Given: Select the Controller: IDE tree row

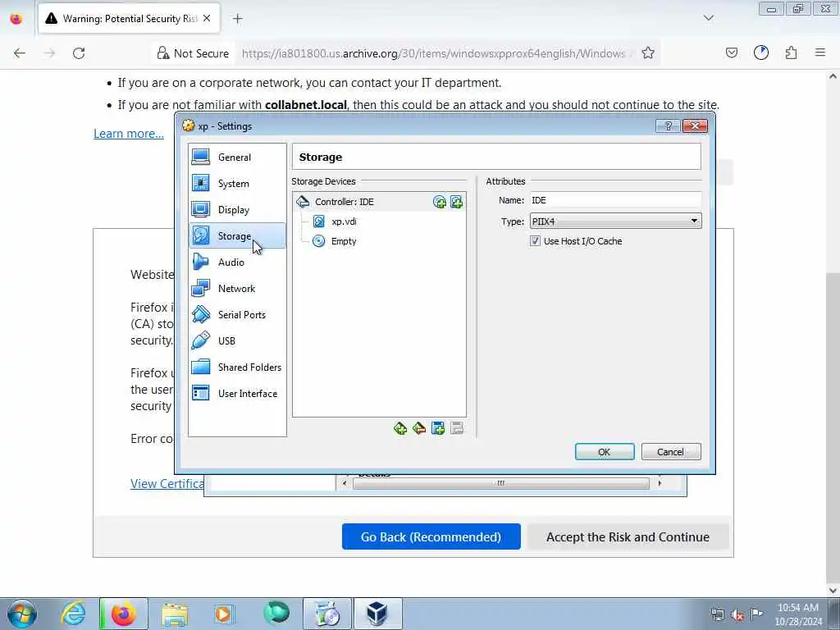Looking at the screenshot, I should pos(379,202).
